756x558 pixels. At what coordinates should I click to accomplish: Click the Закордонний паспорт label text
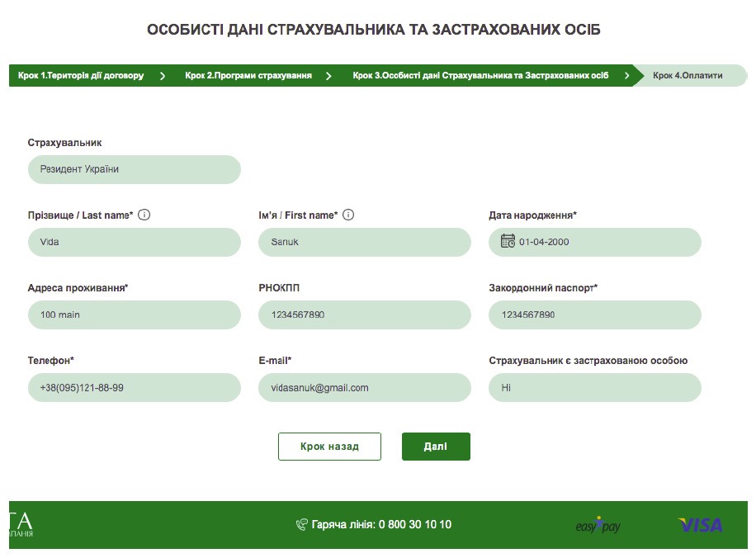point(543,288)
